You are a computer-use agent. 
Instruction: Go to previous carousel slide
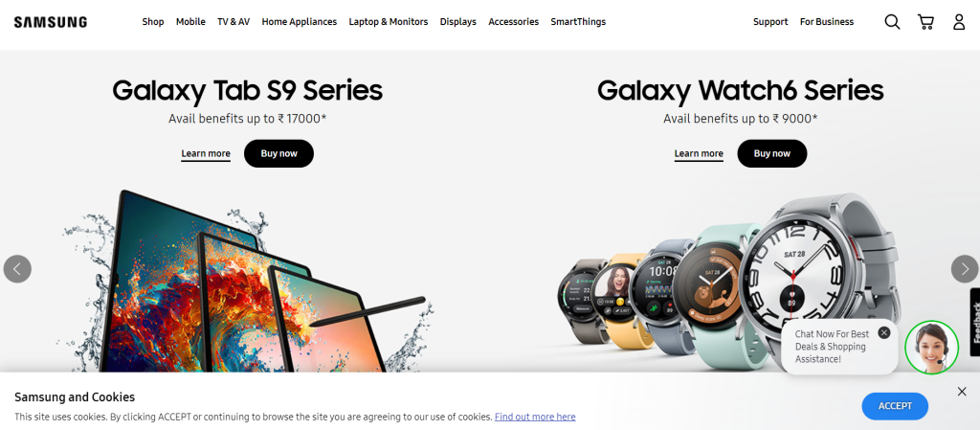(x=17, y=269)
